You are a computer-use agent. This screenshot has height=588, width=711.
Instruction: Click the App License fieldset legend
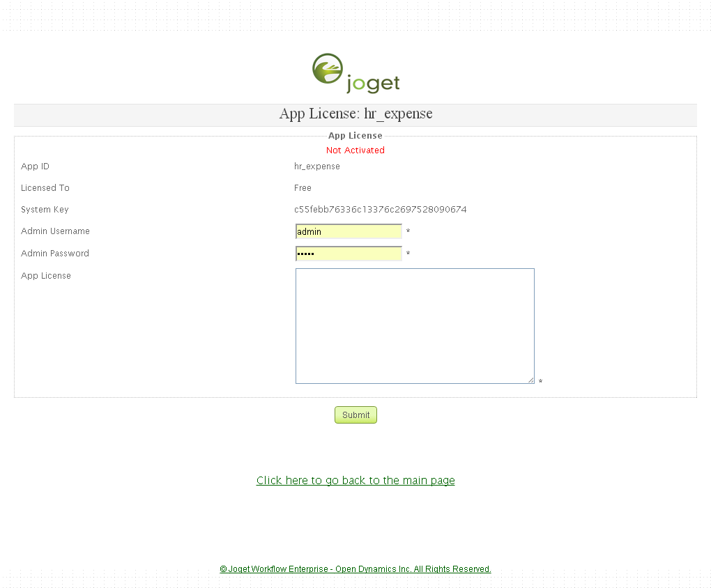[355, 136]
